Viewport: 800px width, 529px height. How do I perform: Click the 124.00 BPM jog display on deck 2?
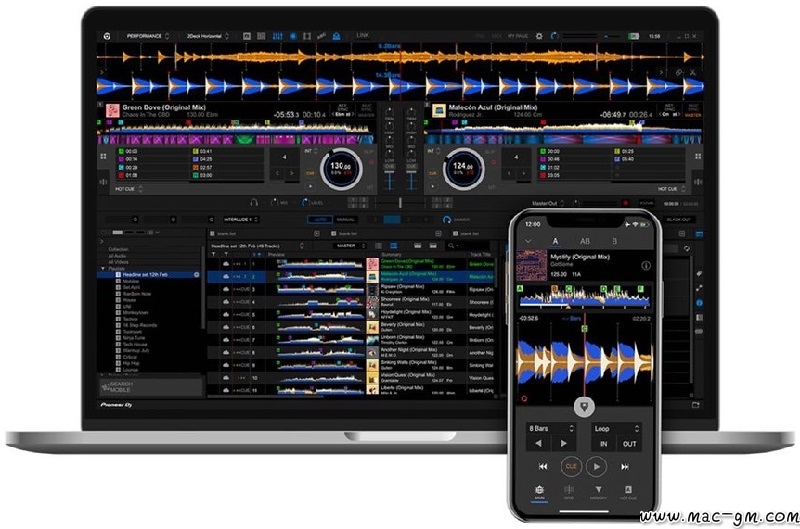tap(463, 168)
